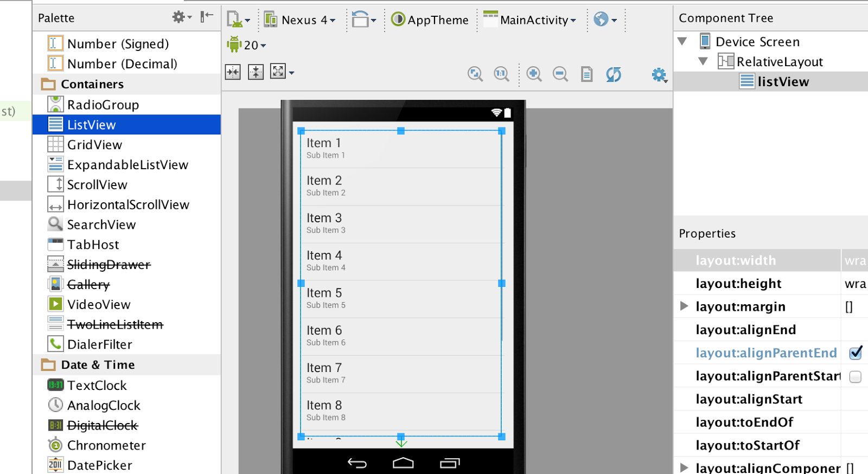Image resolution: width=868 pixels, height=474 pixels.
Task: Select the layout:toEndOf property
Action: (771, 422)
